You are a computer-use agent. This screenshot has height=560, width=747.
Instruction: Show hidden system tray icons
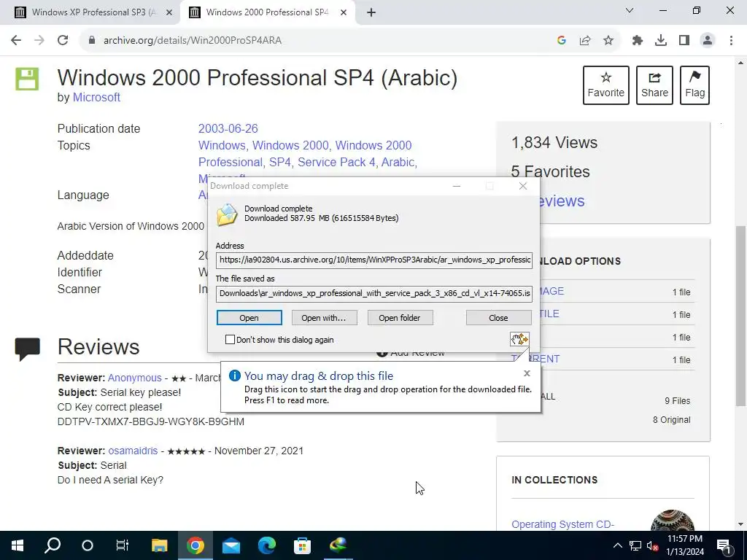pos(617,545)
